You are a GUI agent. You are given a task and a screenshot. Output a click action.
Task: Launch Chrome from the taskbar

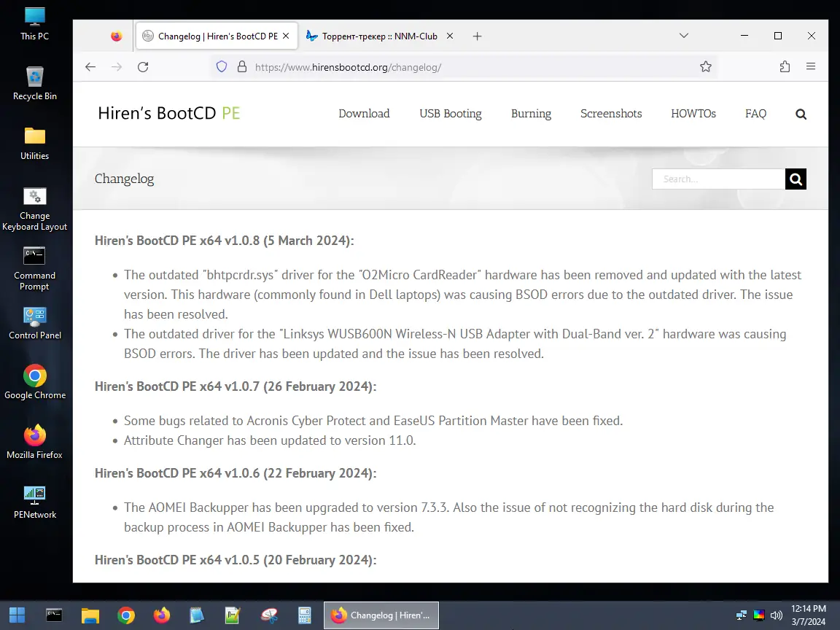126,615
